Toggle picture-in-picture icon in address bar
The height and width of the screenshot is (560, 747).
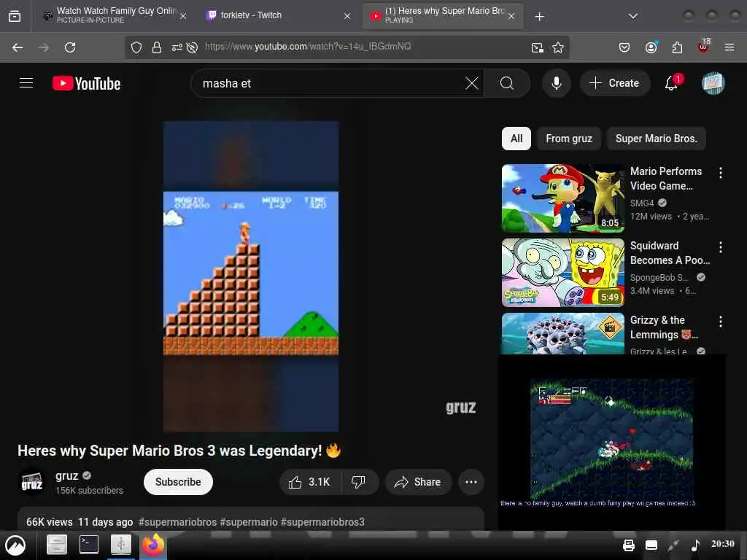538,47
